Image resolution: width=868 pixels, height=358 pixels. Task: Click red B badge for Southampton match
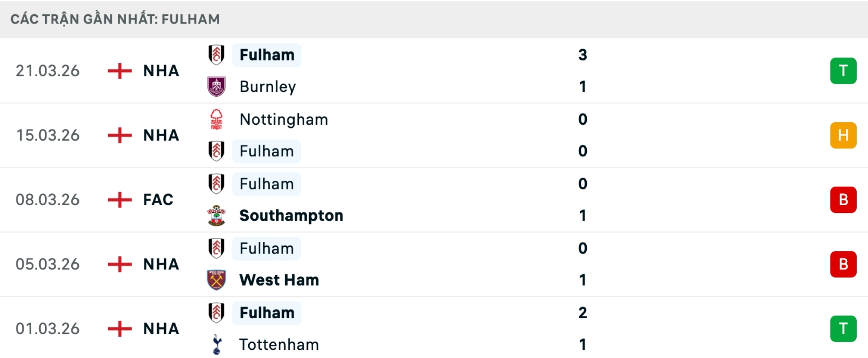(x=843, y=200)
